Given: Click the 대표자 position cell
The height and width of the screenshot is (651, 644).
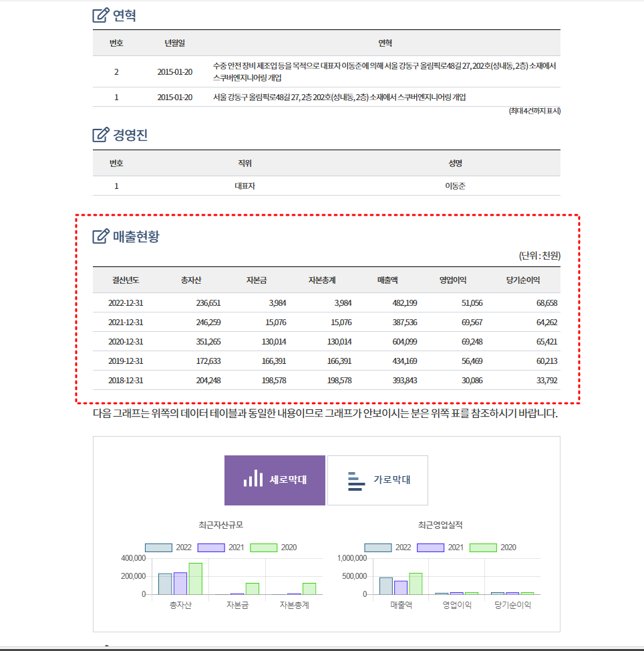Looking at the screenshot, I should pos(245,186).
